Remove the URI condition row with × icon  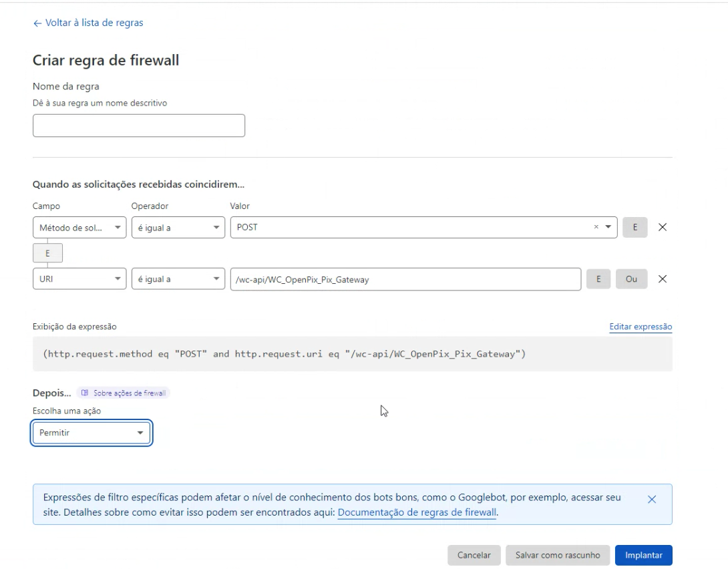click(662, 278)
